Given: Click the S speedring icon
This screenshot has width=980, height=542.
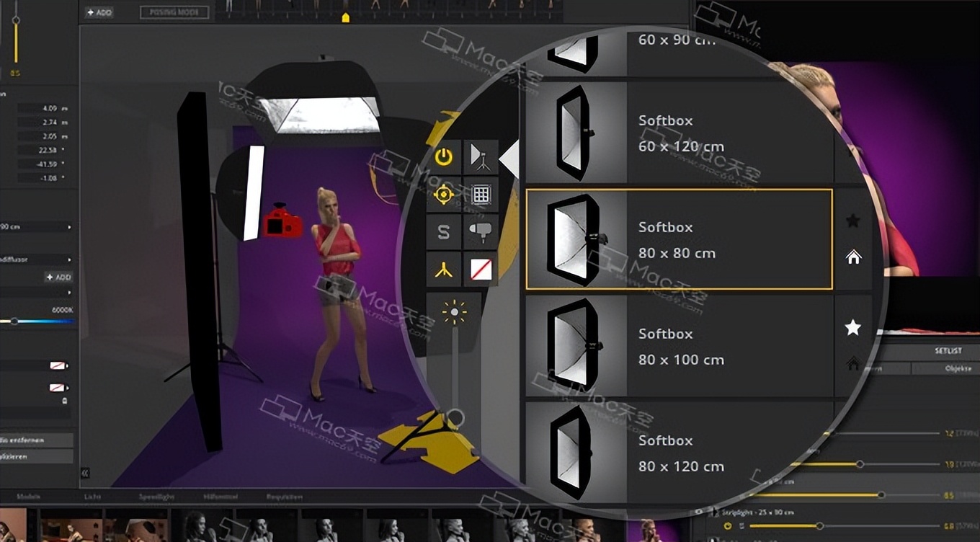Looking at the screenshot, I should 443,232.
